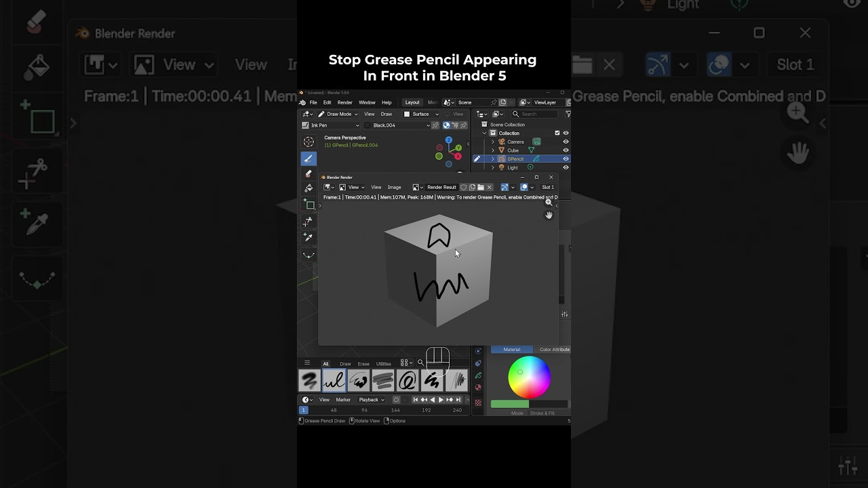Click the outliner filter funnel icon
The height and width of the screenshot is (488, 868).
pyautogui.click(x=568, y=114)
